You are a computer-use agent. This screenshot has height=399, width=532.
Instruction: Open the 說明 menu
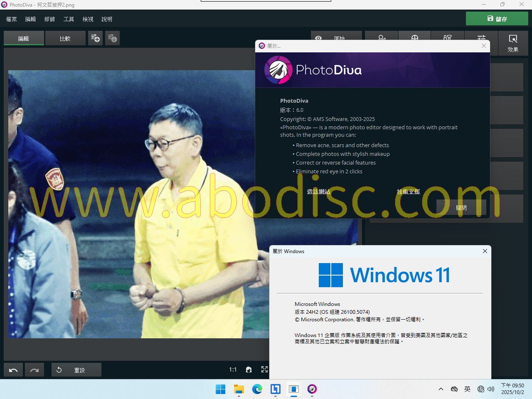click(107, 19)
